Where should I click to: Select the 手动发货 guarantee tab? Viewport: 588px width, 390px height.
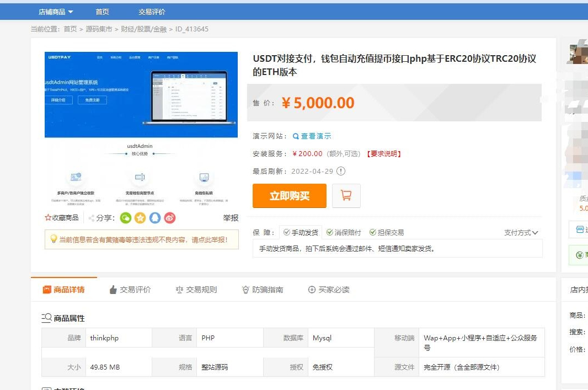301,232
